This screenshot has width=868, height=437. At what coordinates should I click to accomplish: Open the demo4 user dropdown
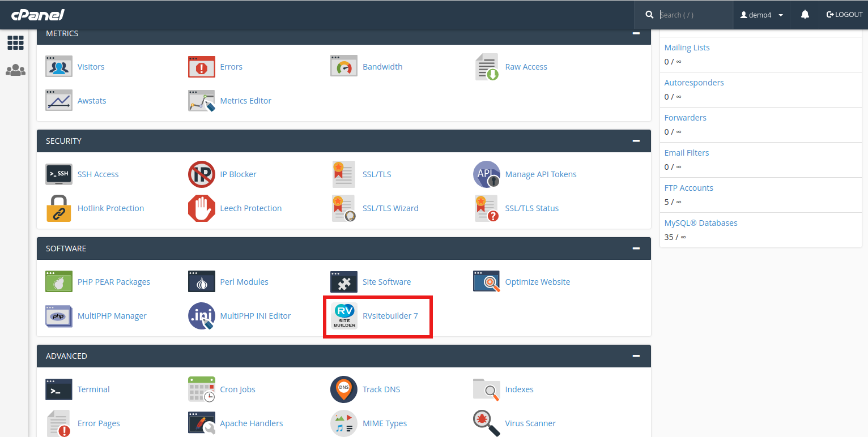(x=761, y=15)
